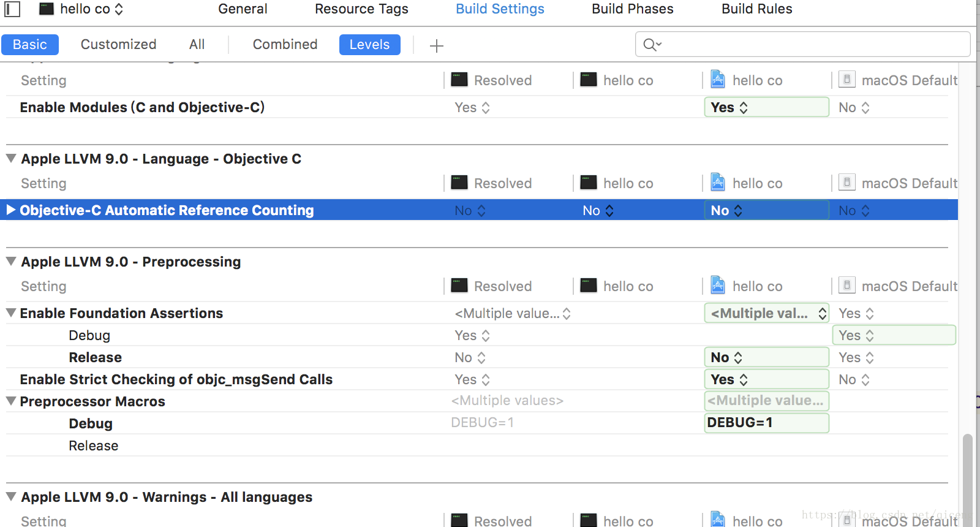Open the Release Foundation Assertions No popup

[x=766, y=357]
